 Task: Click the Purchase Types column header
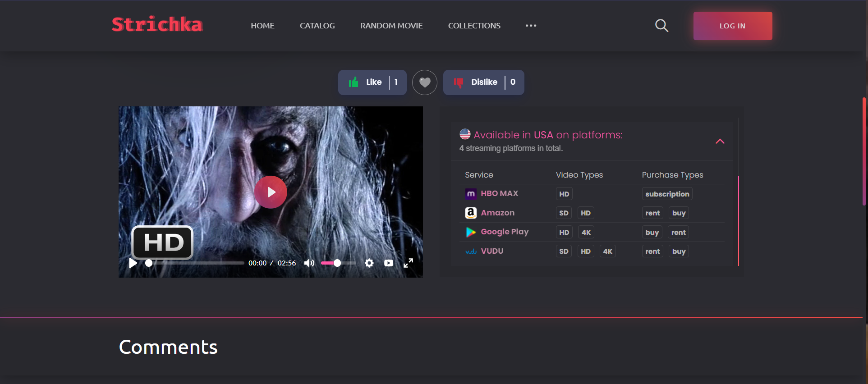[x=672, y=175]
